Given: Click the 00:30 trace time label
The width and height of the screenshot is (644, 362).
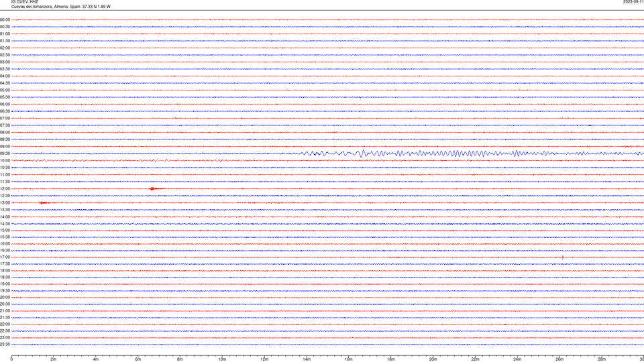Looking at the screenshot, I should (5, 27).
